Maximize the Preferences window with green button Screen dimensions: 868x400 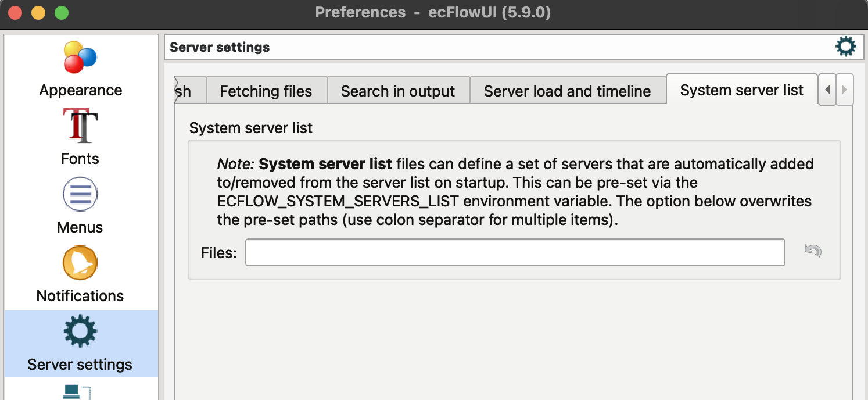61,12
